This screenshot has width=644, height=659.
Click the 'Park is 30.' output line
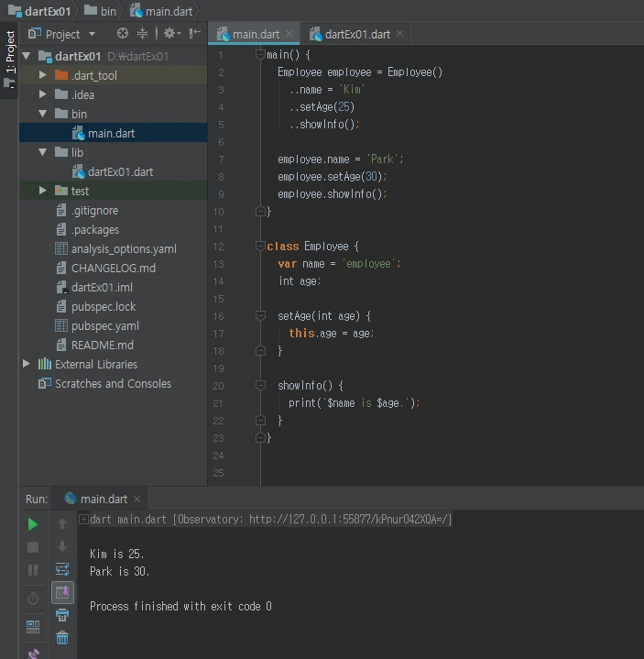(120, 572)
